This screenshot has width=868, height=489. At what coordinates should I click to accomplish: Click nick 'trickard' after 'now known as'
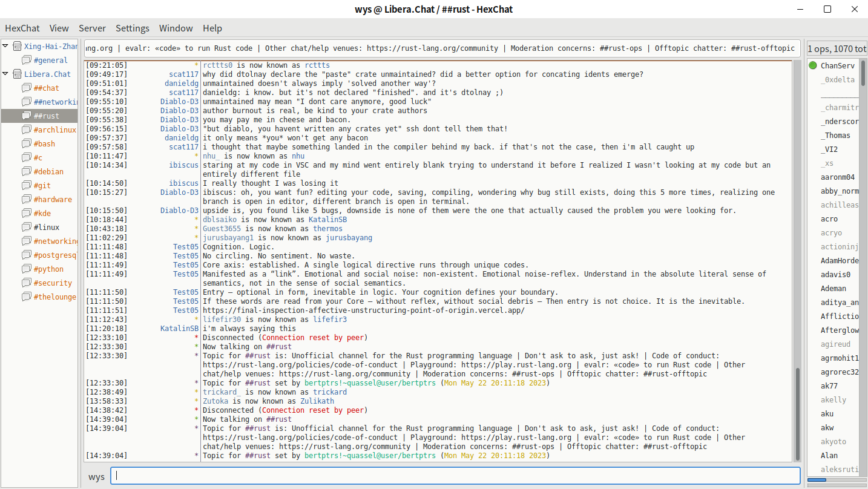pyautogui.click(x=330, y=392)
